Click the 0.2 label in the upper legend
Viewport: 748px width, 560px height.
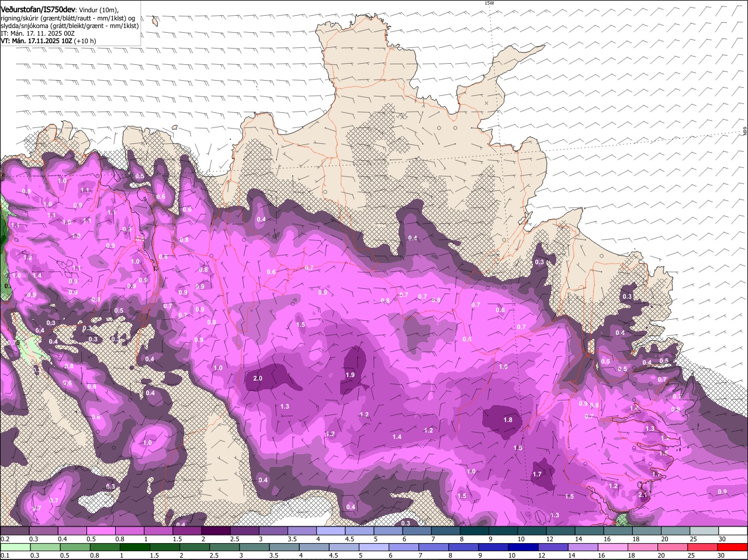point(5,539)
